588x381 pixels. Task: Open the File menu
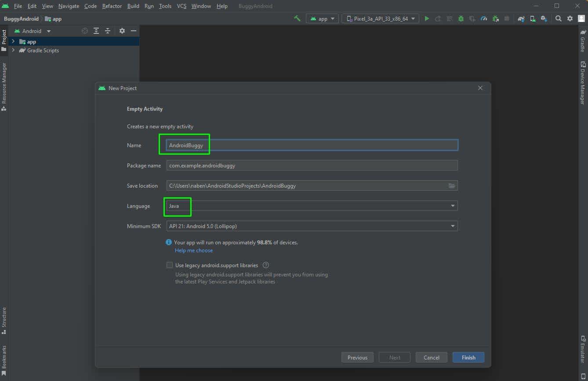coord(18,6)
